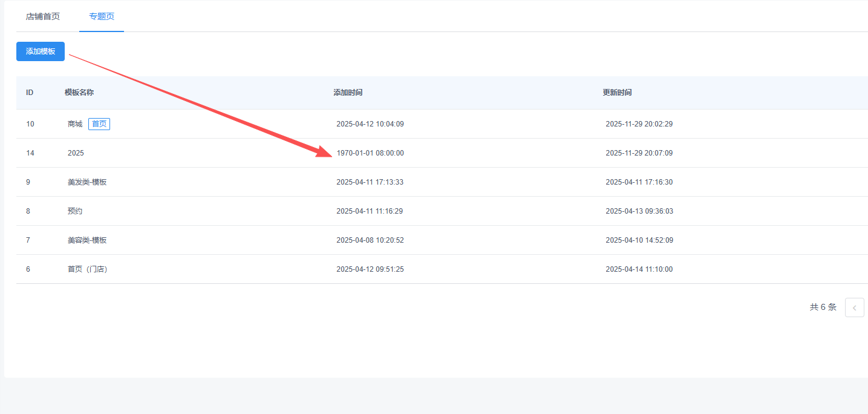Click update time 2025-04-14 11:10:00
Screen dimensions: 868x414
[x=639, y=269]
